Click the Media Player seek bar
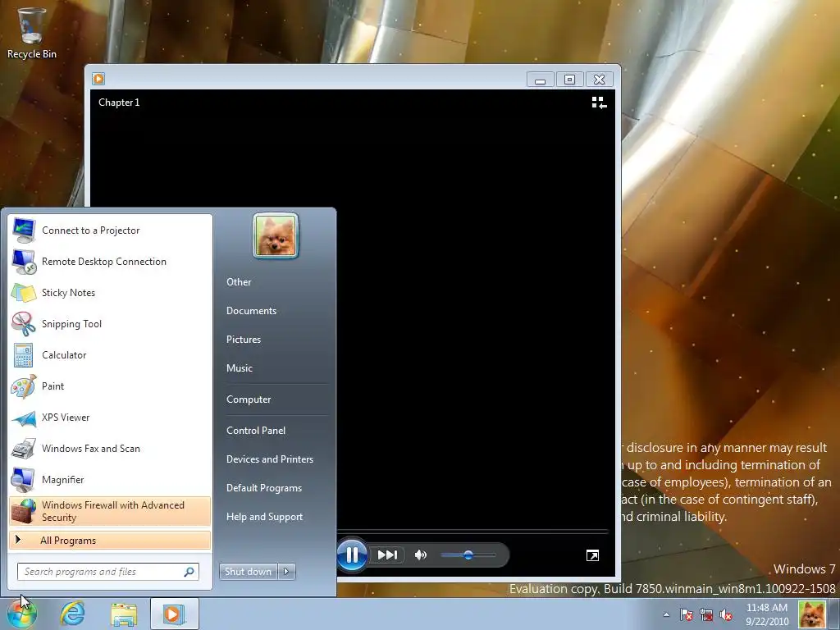Viewport: 840px width, 630px height. click(472, 532)
